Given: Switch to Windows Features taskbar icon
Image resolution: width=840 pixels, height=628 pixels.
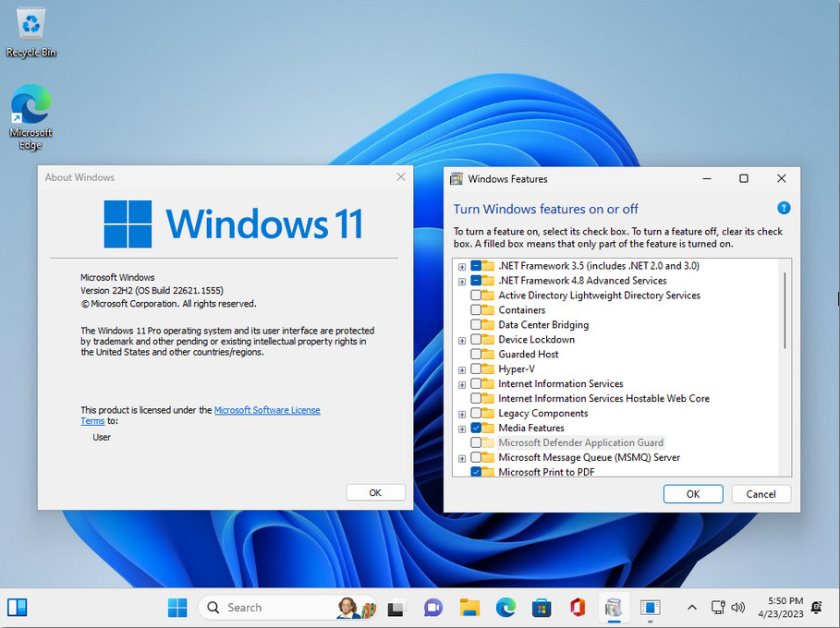Looking at the screenshot, I should (x=614, y=608).
